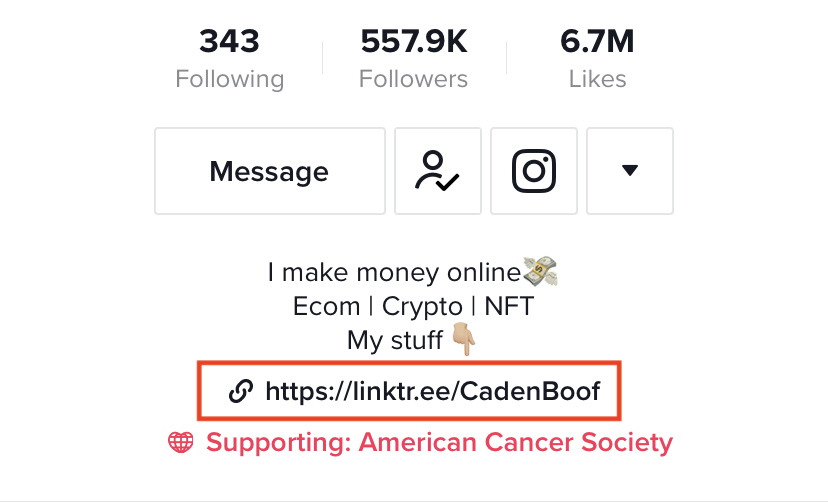Click the 'My stuff' bio text
The image size is (828, 502).
tap(395, 340)
